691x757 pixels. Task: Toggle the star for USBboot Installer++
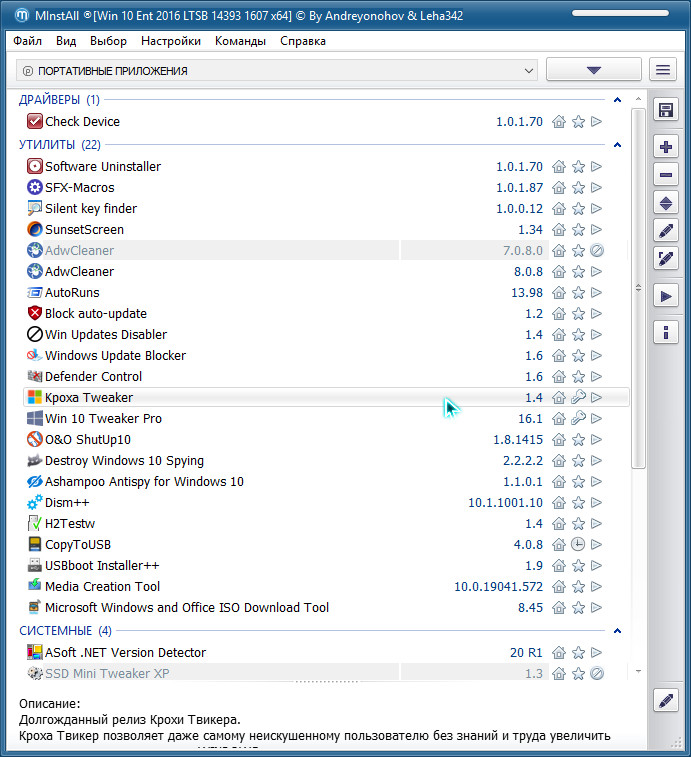coord(578,566)
